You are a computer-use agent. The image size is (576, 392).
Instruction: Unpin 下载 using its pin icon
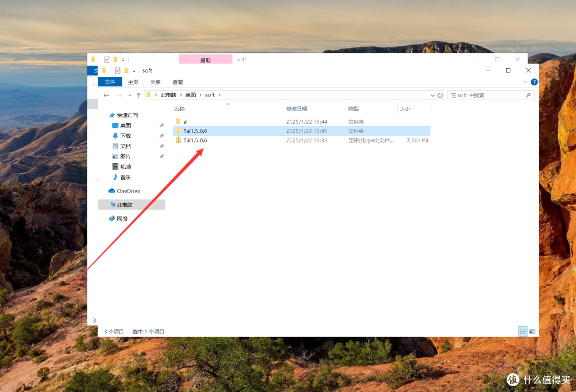pos(161,136)
